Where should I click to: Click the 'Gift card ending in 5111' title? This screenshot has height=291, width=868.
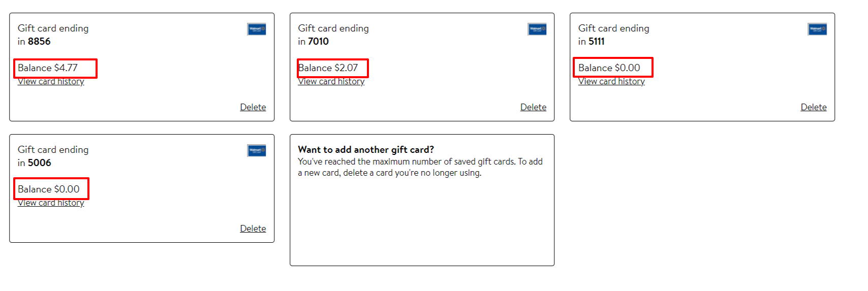pos(614,35)
